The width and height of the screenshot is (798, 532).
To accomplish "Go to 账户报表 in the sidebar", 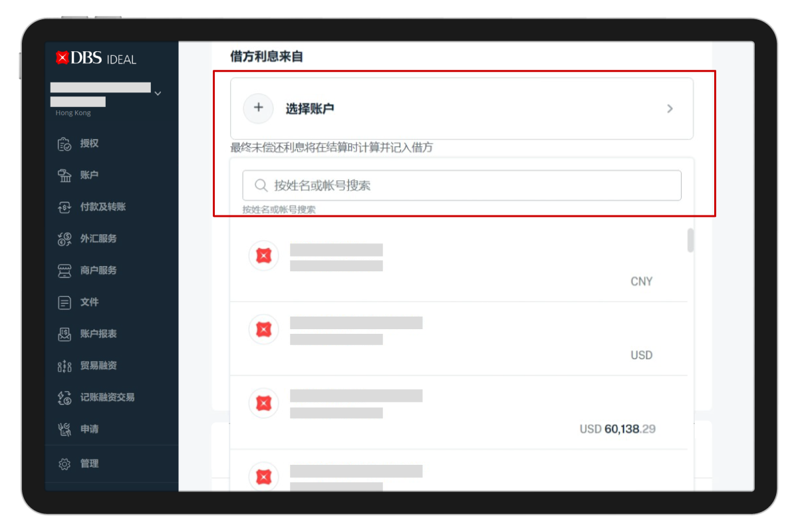I will click(x=98, y=334).
